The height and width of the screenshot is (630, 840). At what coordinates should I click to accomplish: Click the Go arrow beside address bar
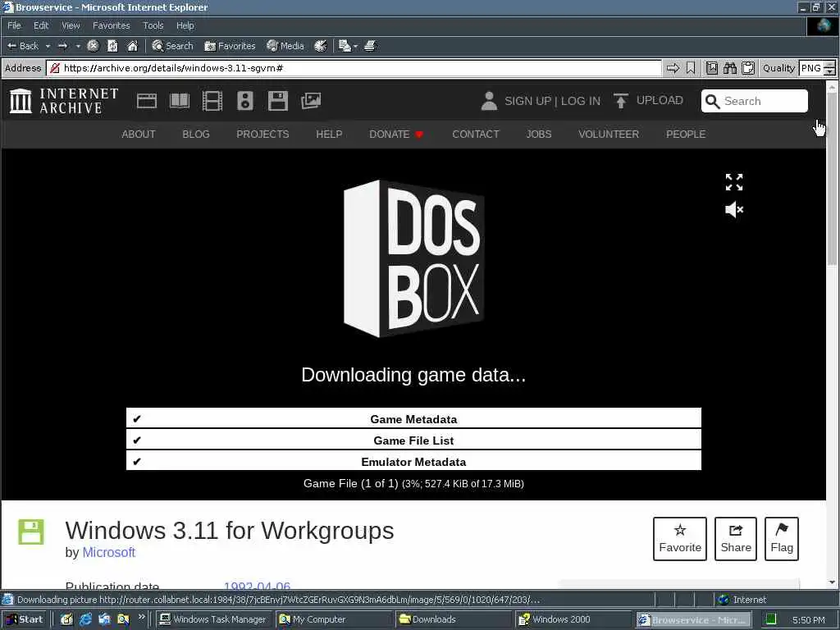(x=673, y=68)
